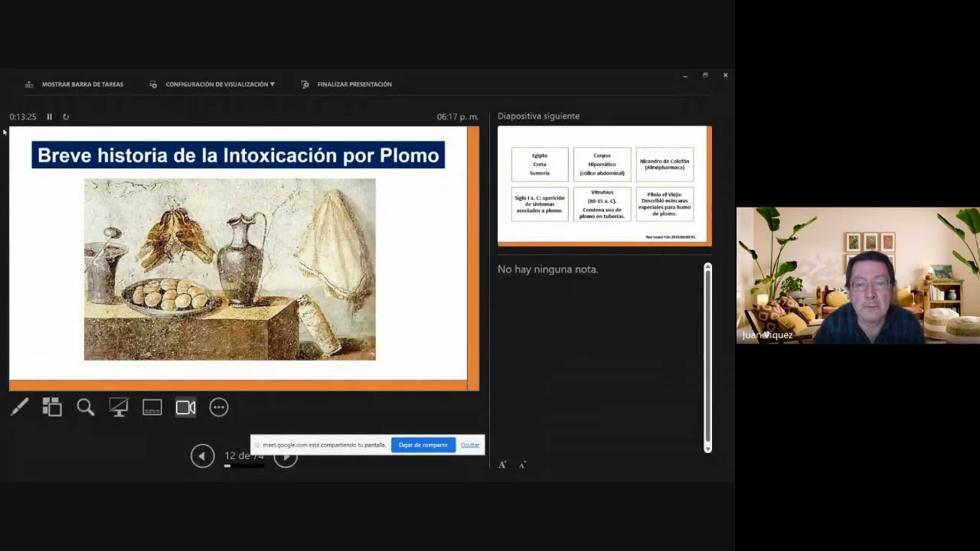Increase notes text size
Image resolution: width=980 pixels, height=551 pixels.
[x=502, y=465]
